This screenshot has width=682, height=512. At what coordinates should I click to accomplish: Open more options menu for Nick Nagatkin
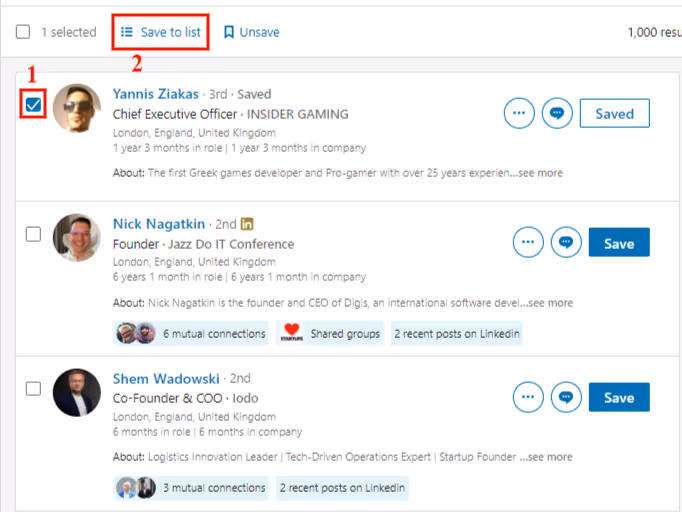pyautogui.click(x=528, y=242)
